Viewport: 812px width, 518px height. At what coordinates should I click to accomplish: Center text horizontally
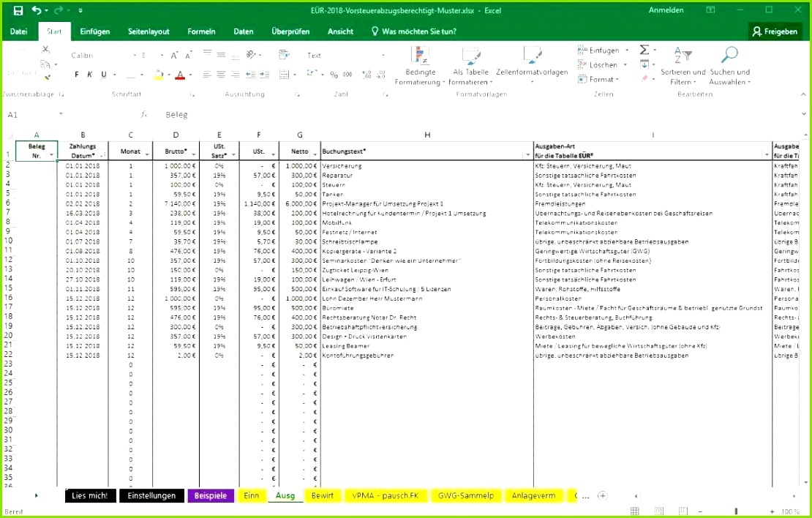point(221,75)
